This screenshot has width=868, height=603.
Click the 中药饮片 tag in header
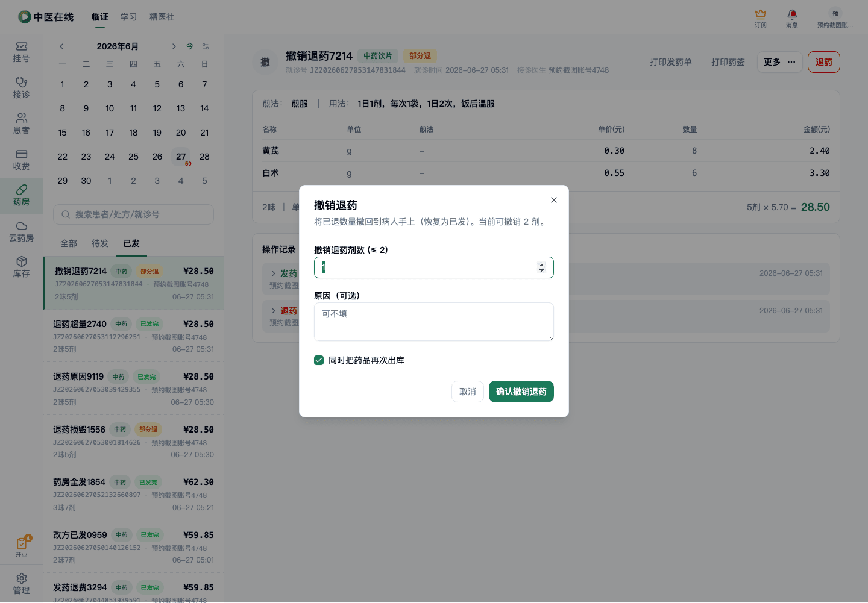coord(378,56)
